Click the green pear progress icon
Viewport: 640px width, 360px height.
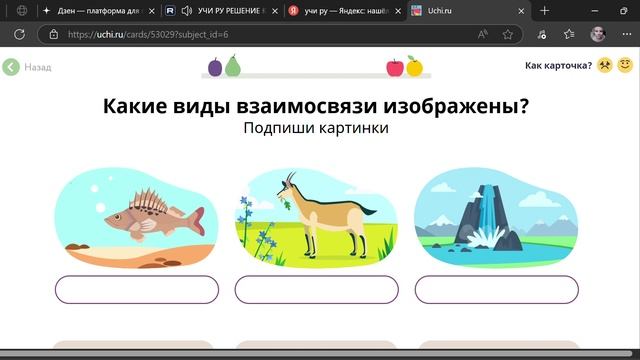(x=233, y=65)
